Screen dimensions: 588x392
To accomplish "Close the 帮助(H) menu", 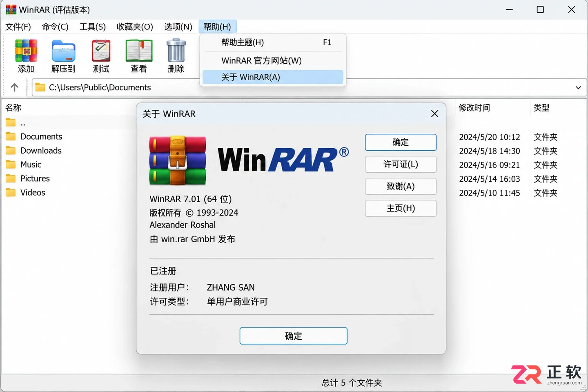I will (x=217, y=27).
